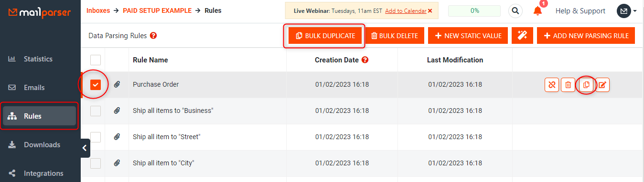Click the Bulk Duplicate button
This screenshot has height=182, width=644.
(325, 36)
